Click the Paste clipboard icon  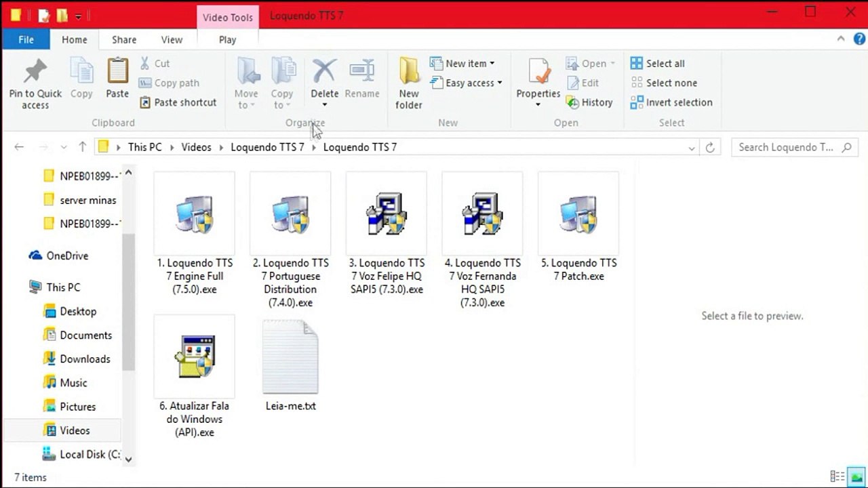pyautogui.click(x=117, y=72)
